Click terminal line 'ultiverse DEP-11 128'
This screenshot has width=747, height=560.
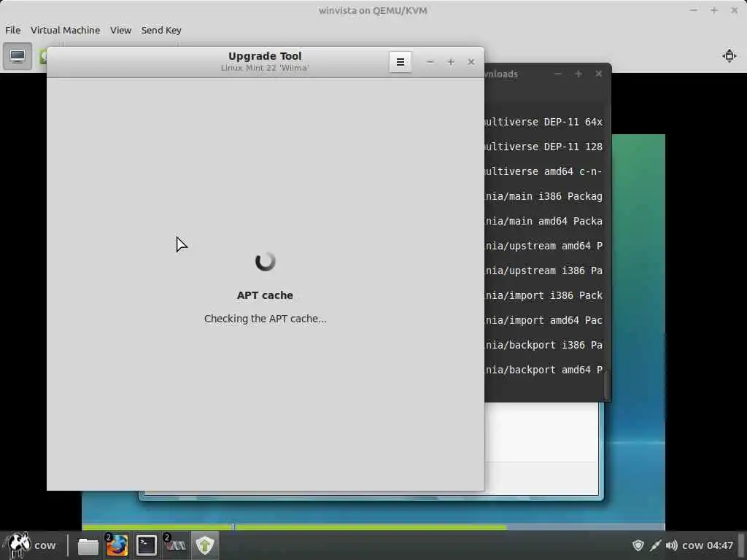[x=543, y=147]
